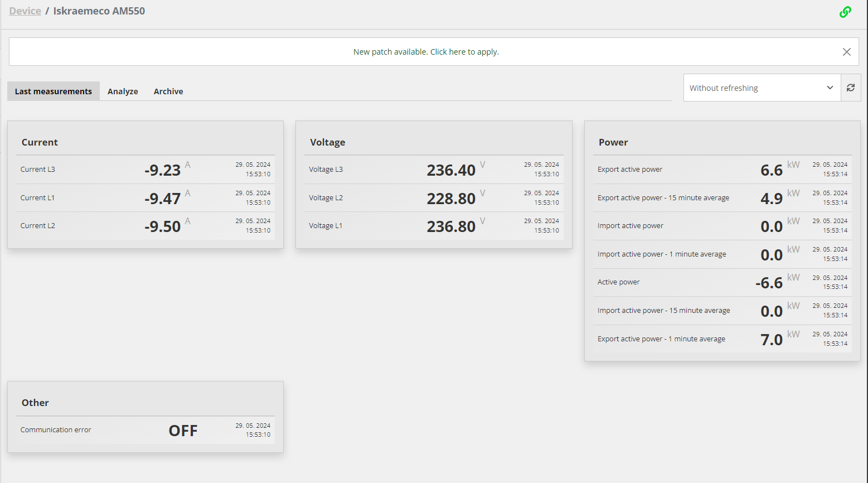This screenshot has width=868, height=483.
Task: Switch to the Analyze tab
Action: 123,91
